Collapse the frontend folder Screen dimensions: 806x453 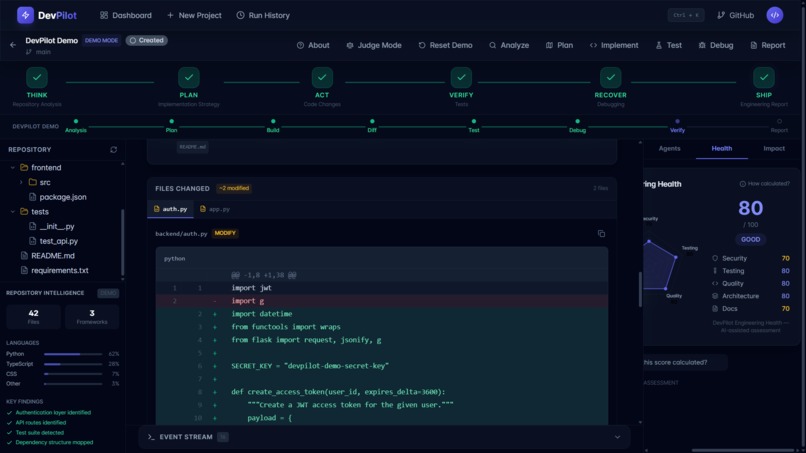pyautogui.click(x=13, y=168)
